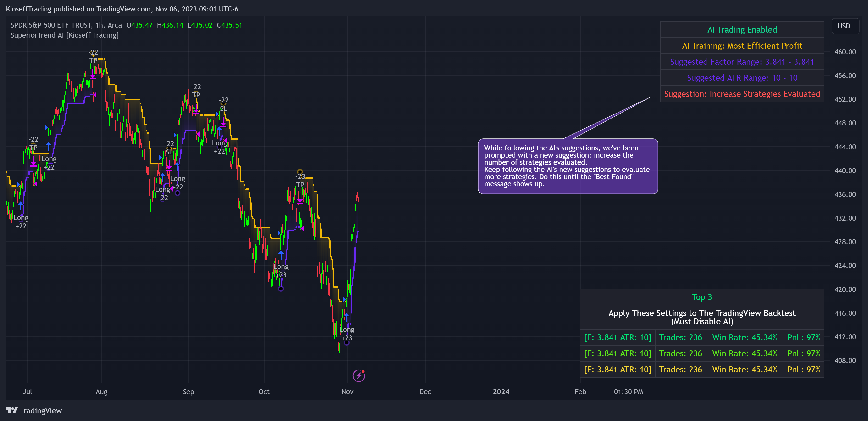Click the 2024 label on time axis

pyautogui.click(x=501, y=392)
